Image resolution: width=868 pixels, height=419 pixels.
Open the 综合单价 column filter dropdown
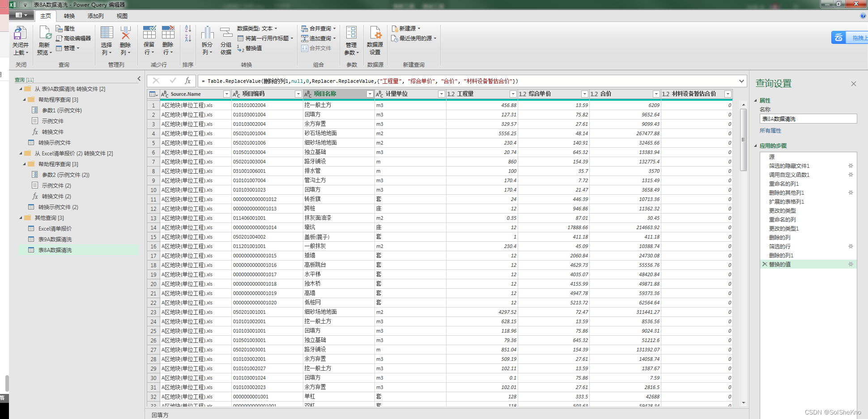point(585,94)
